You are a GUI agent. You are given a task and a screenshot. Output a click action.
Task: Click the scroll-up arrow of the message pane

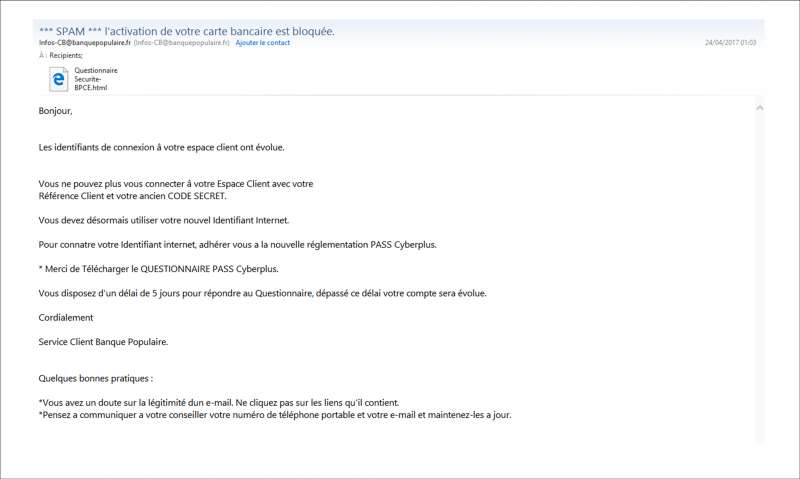pos(759,108)
